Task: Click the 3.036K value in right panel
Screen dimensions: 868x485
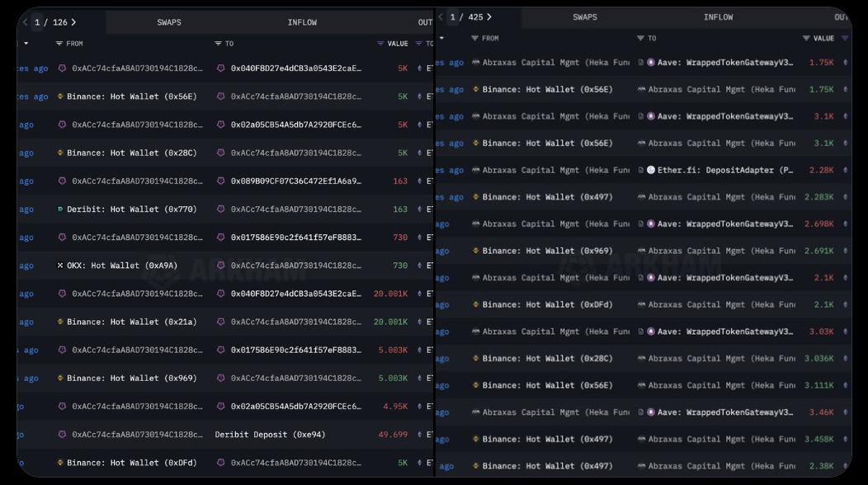Action: coord(819,358)
